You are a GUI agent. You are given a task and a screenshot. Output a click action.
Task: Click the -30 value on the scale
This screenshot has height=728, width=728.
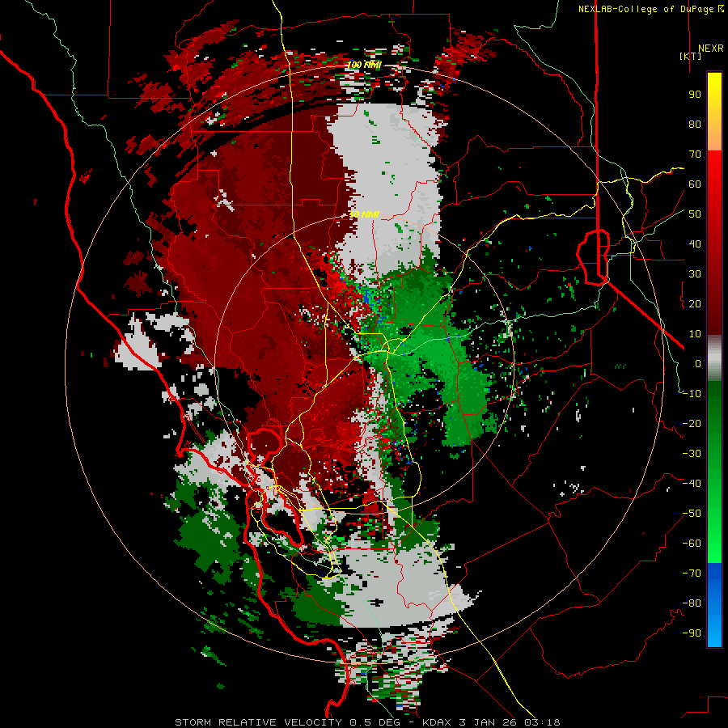(692, 454)
